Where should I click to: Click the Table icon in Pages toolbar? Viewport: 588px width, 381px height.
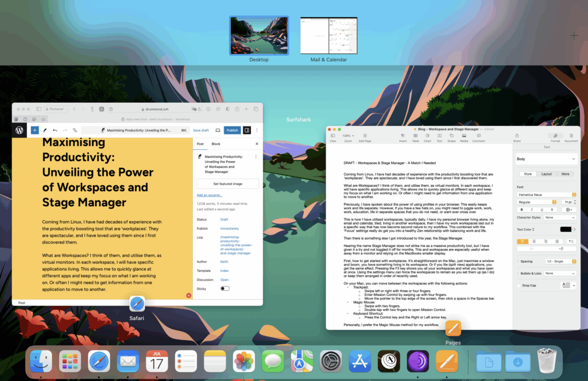(416, 138)
